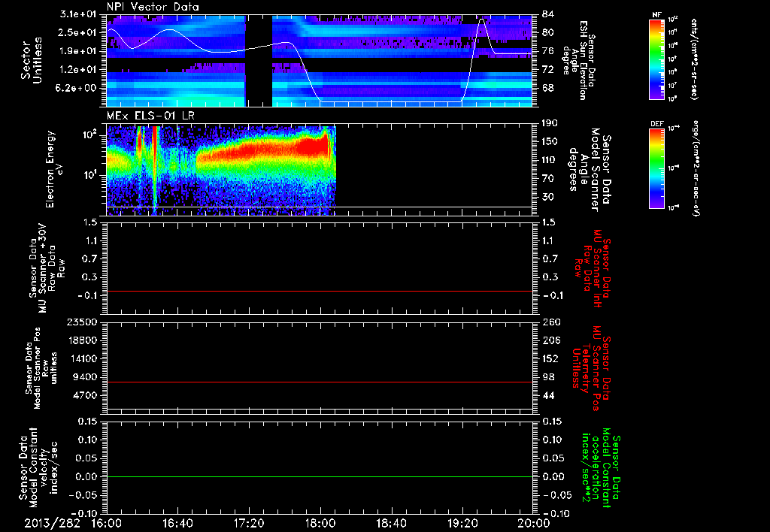Click the 19:20 time axis label

click(462, 523)
